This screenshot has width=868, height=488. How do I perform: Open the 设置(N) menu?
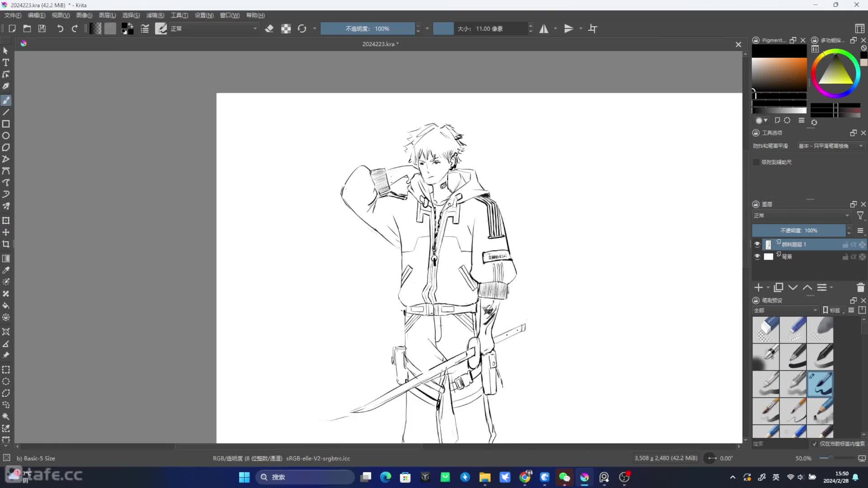coord(204,15)
